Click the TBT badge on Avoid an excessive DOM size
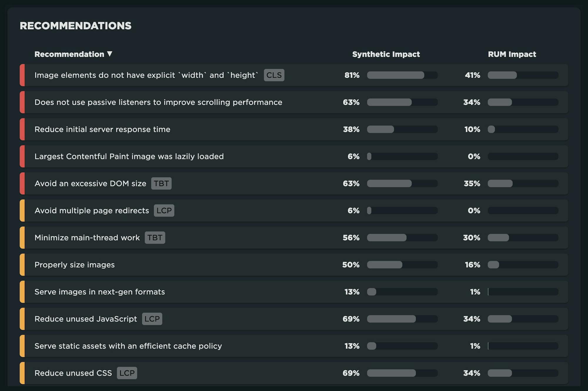The height and width of the screenshot is (391, 588). pyautogui.click(x=161, y=183)
